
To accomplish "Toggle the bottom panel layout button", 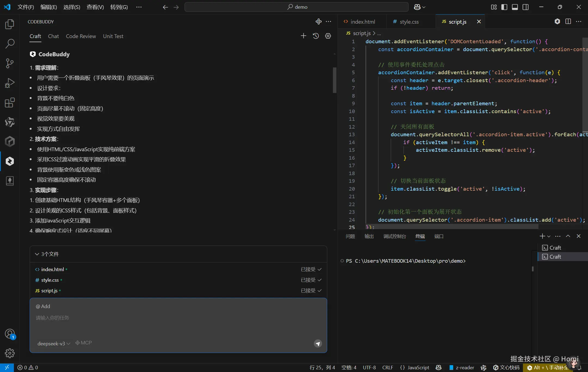I will [515, 7].
